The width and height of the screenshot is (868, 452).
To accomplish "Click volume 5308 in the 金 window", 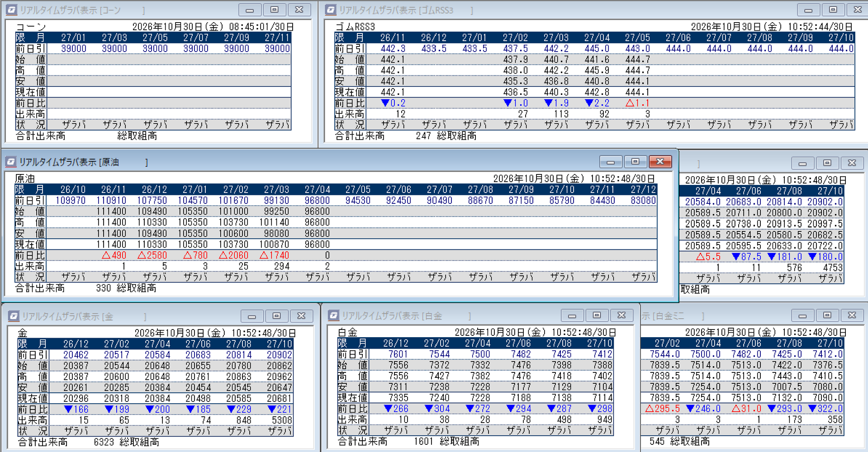I will pyautogui.click(x=282, y=420).
